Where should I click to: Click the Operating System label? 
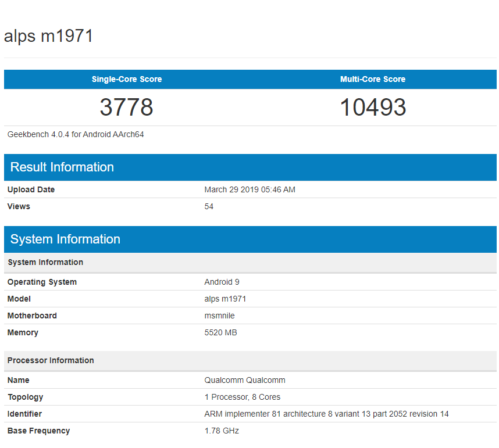tap(42, 282)
